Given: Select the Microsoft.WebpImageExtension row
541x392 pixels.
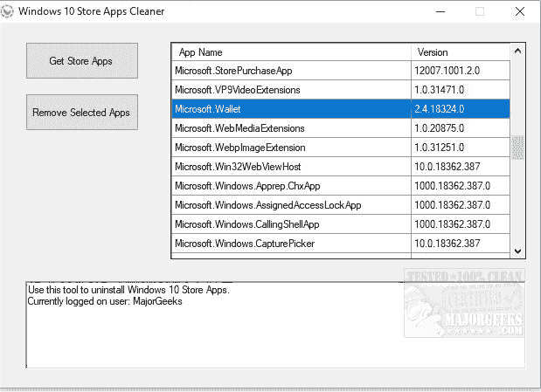Looking at the screenshot, I should pos(290,148).
